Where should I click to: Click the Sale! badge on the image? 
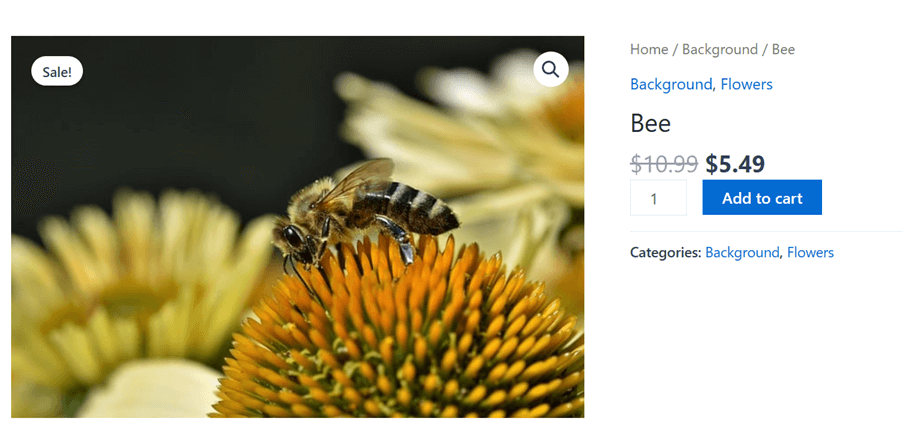pos(57,72)
